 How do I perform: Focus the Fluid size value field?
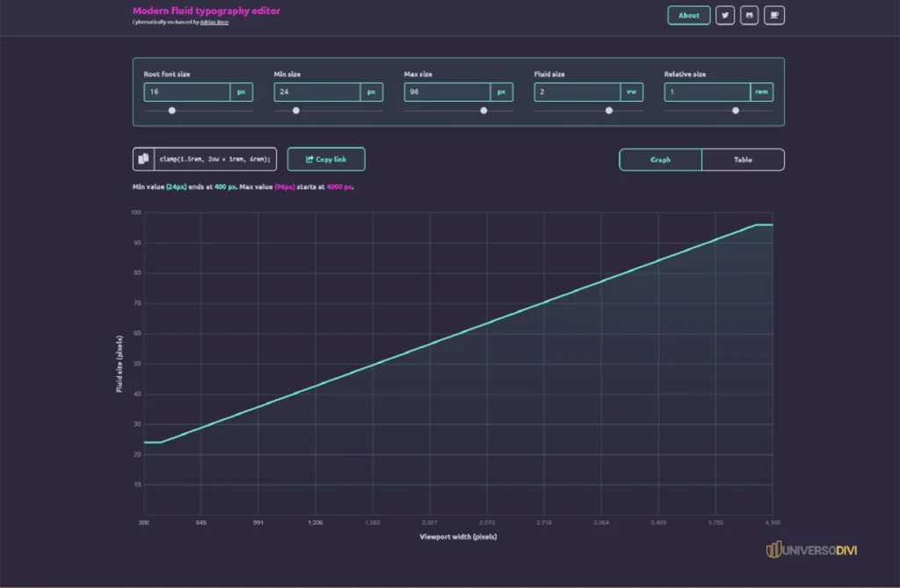coord(577,92)
